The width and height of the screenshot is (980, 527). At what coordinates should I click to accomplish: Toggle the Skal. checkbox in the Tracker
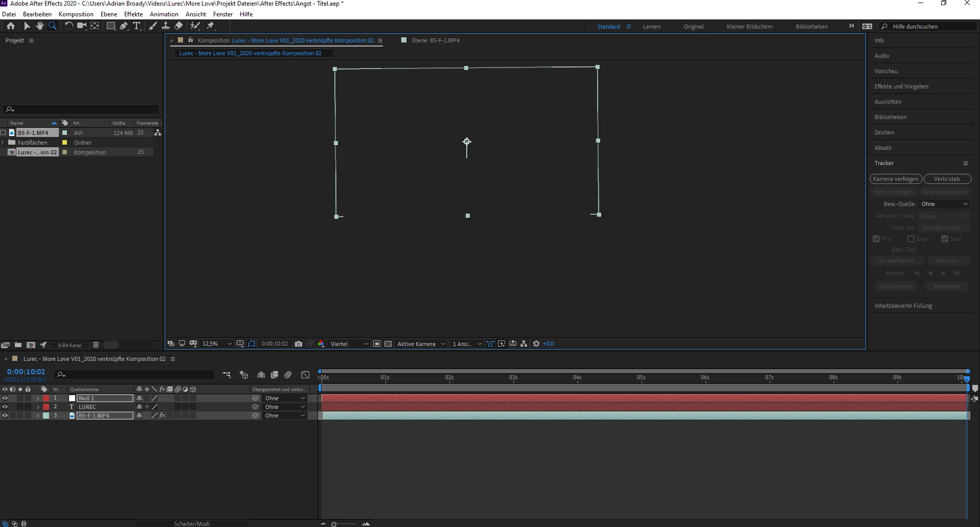point(945,239)
